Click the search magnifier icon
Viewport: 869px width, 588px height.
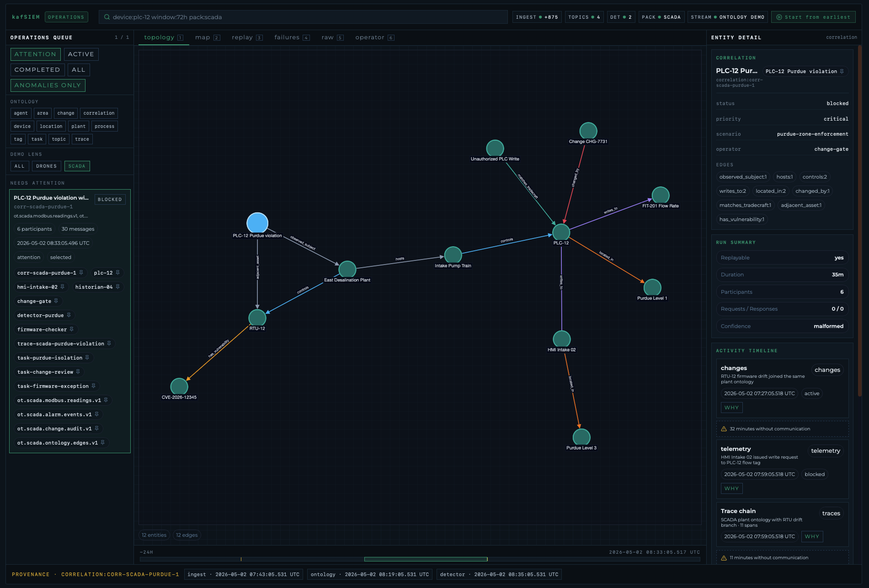[107, 17]
